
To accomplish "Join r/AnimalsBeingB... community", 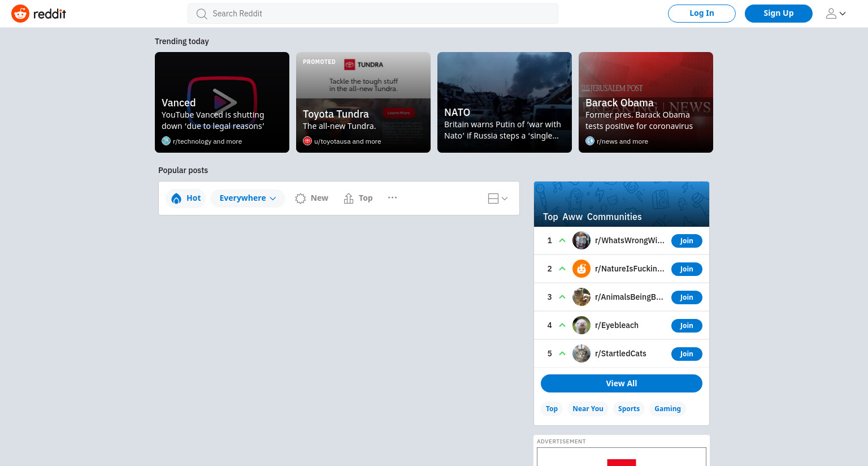I will [687, 297].
